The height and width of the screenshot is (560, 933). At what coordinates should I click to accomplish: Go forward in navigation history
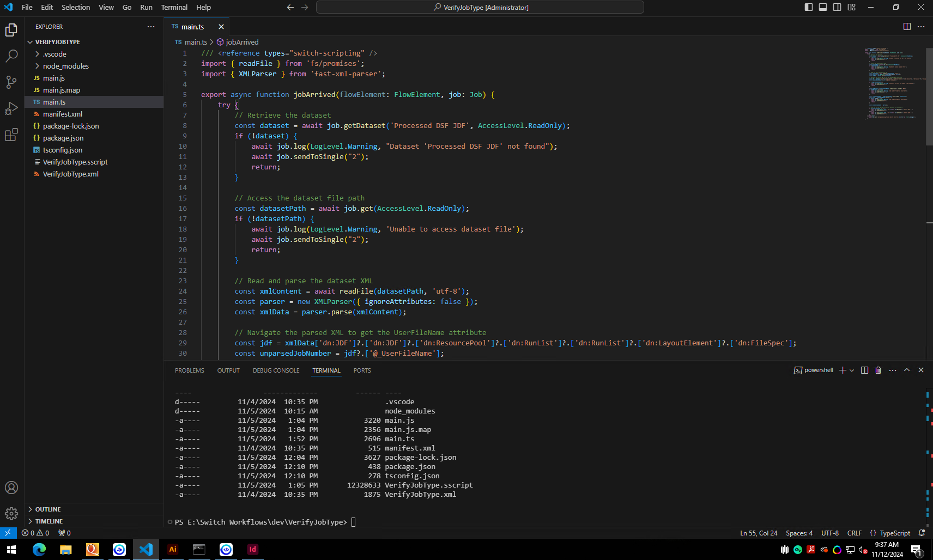click(305, 8)
